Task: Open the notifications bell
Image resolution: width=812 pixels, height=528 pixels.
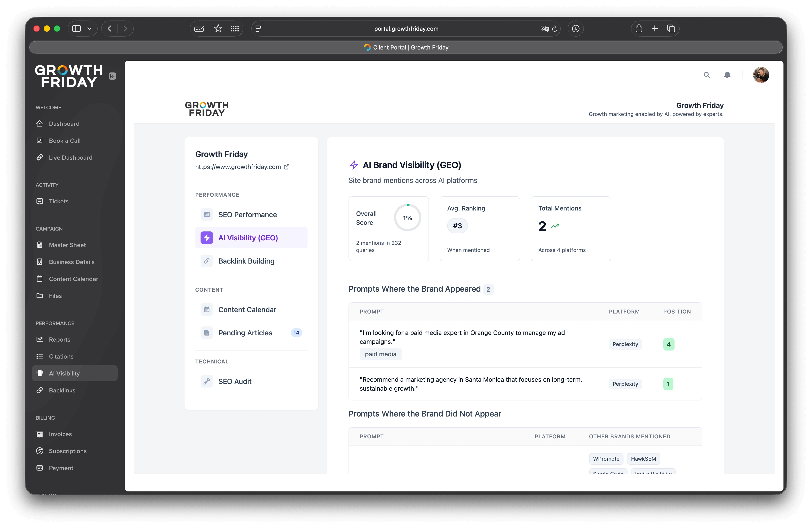Action: (x=727, y=75)
